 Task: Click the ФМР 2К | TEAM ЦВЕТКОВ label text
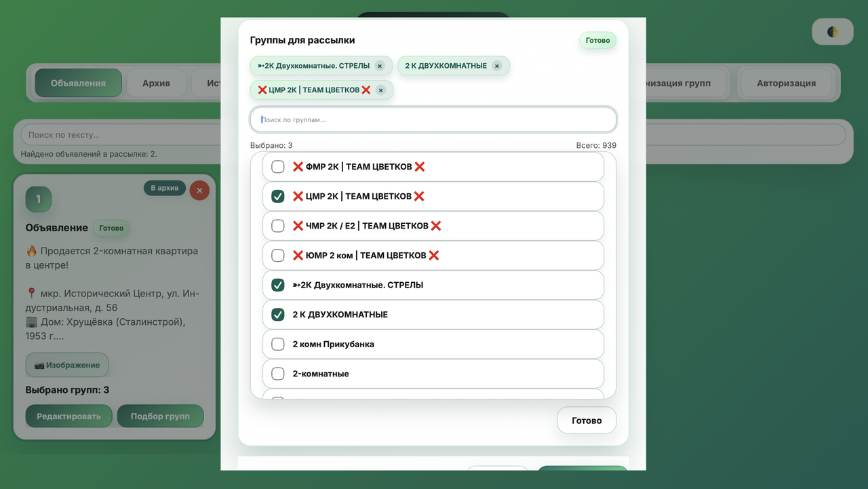359,167
